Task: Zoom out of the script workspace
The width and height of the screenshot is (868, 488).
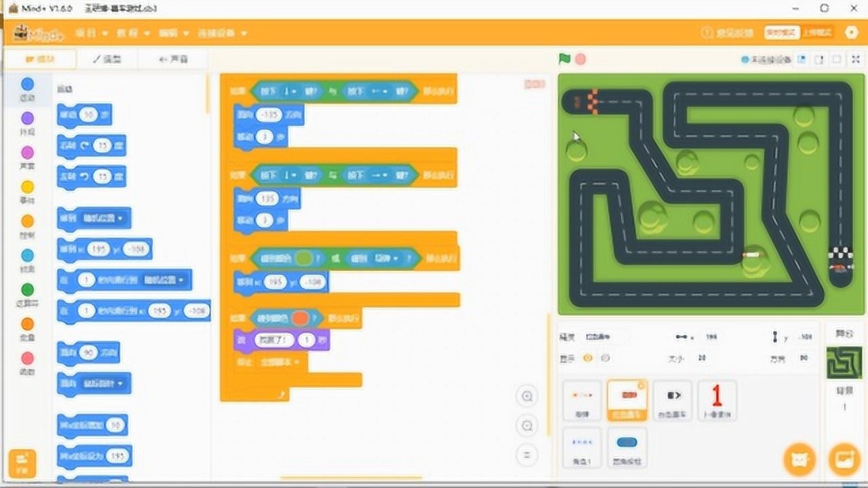Action: coord(527,426)
